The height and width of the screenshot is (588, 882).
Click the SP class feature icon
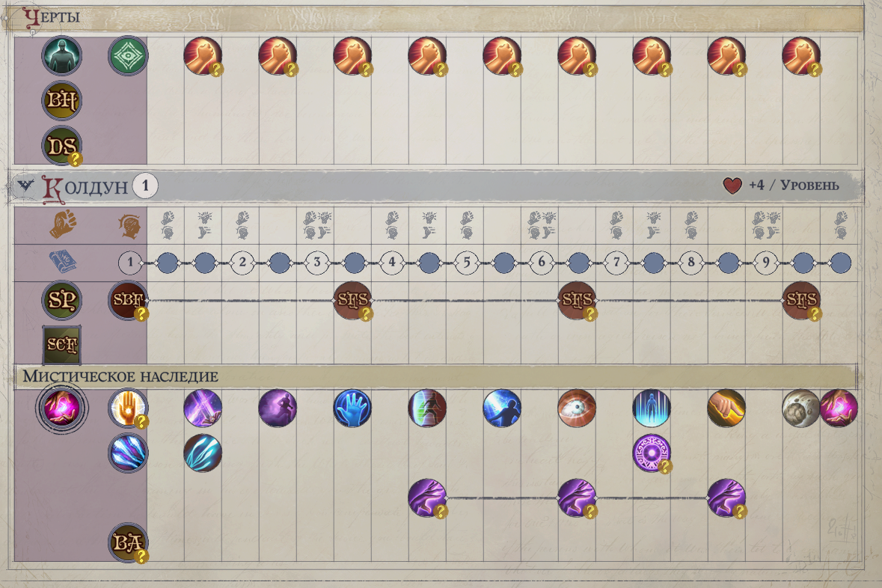[x=62, y=300]
